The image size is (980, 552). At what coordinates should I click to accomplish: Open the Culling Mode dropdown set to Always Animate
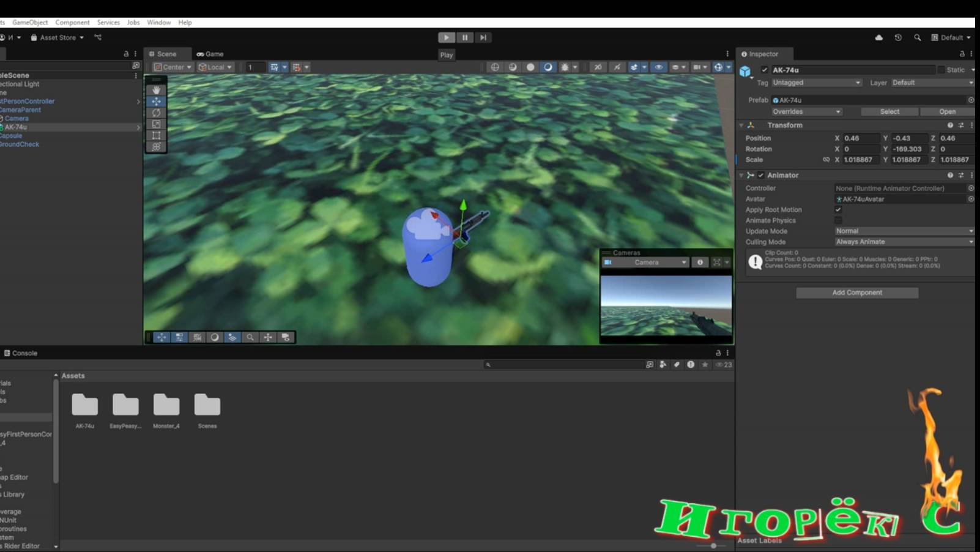point(904,241)
